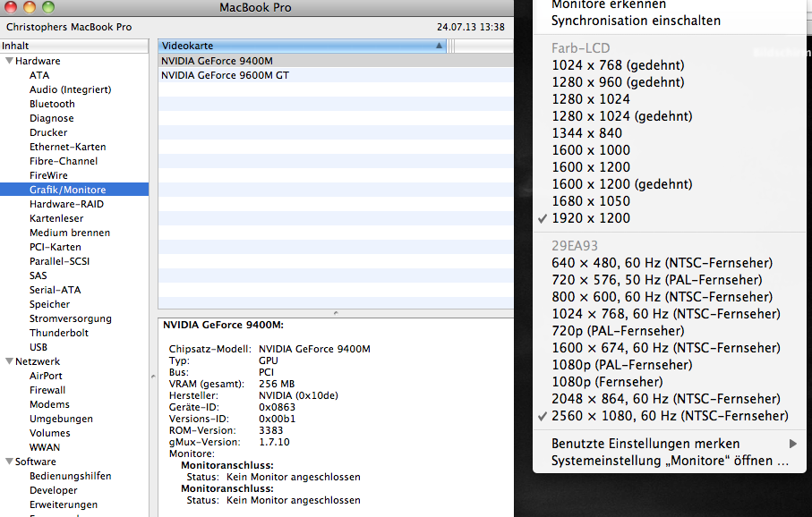
Task: Select Parallel-SCSI entry
Action: [59, 261]
